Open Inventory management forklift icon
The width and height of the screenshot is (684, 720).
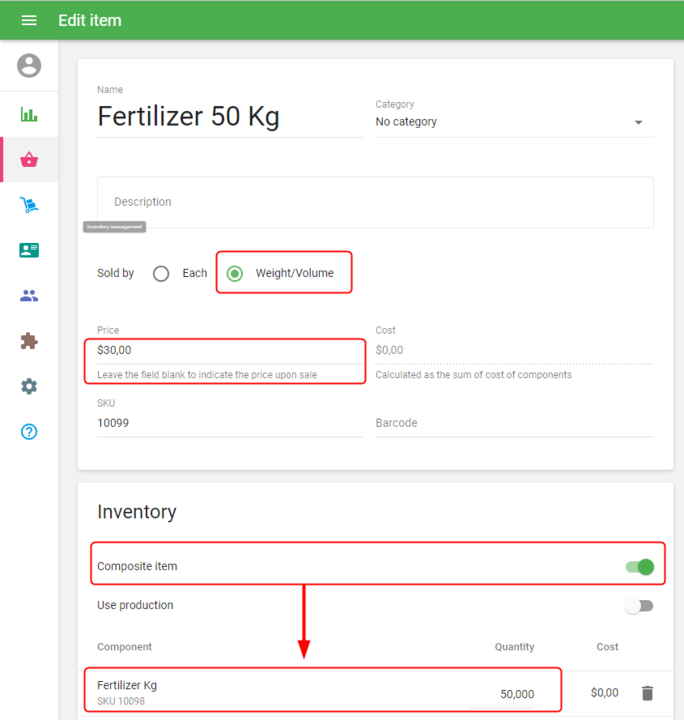29,205
